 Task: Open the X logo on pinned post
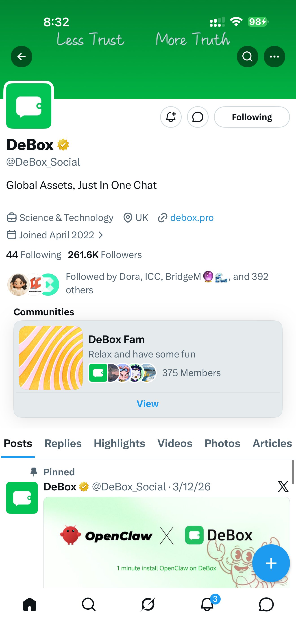click(x=283, y=487)
